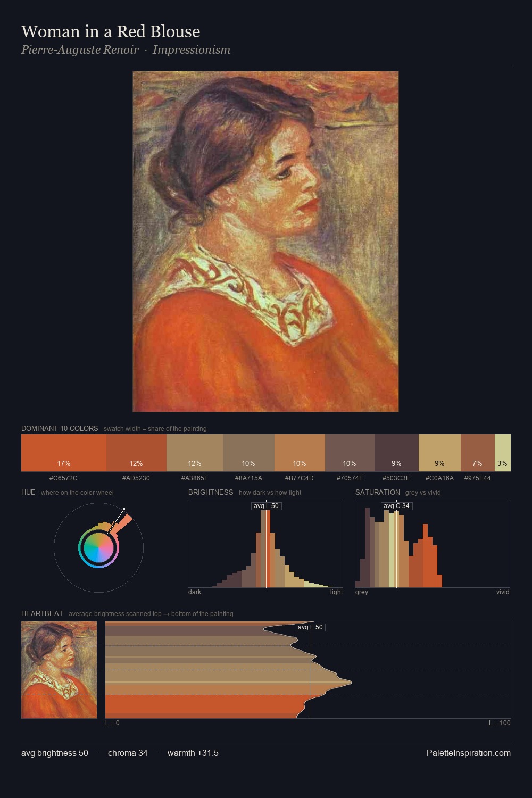Open the PaletteInspiration.com link

[x=469, y=753]
